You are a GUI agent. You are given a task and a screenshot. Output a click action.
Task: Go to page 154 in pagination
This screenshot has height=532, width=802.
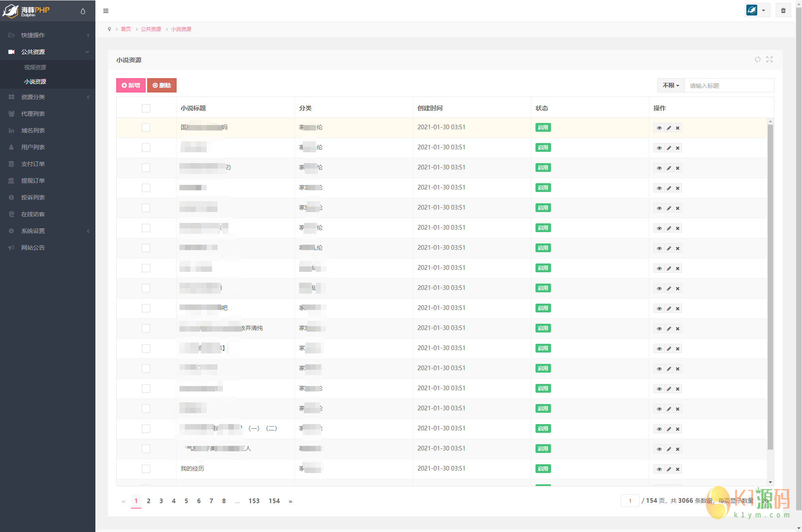point(274,501)
